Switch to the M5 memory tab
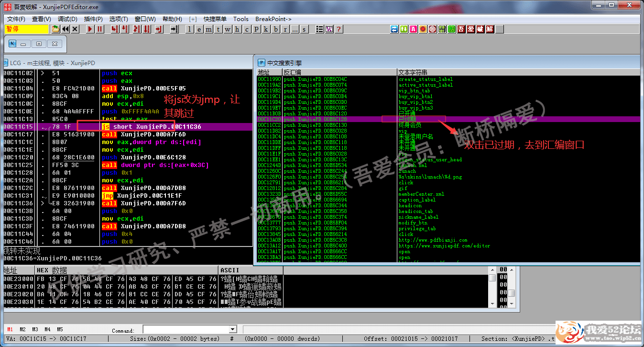The image size is (644, 347). coord(60,330)
